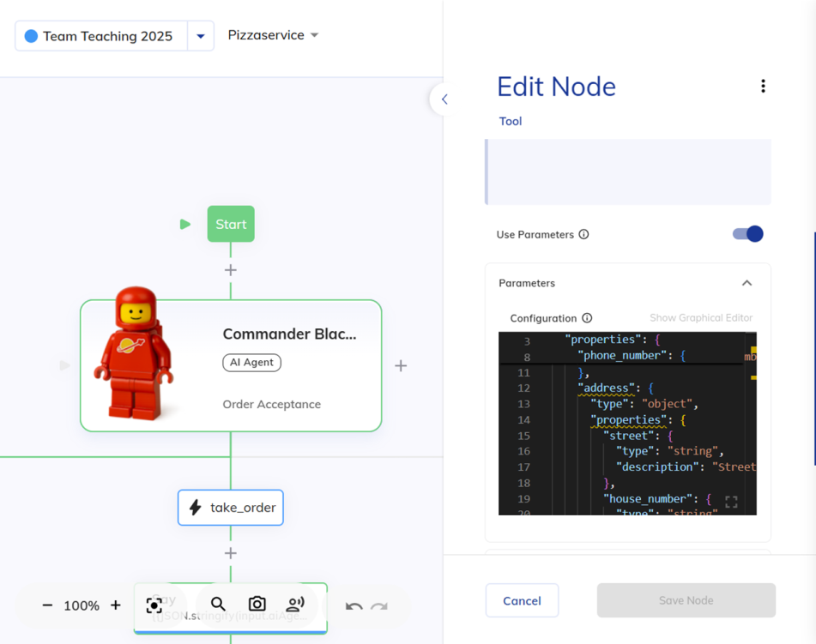The height and width of the screenshot is (644, 816).
Task: Run the workflow with the green play arrow
Action: (x=185, y=223)
